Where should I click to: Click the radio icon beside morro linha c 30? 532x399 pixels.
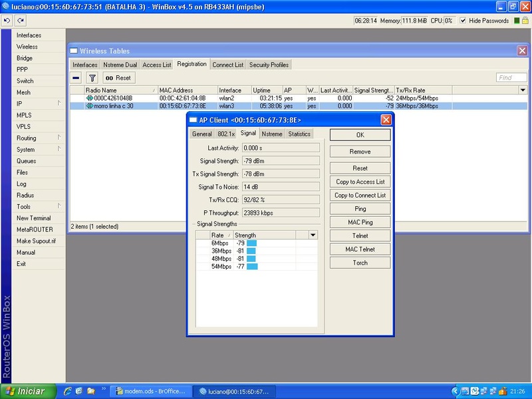point(90,106)
